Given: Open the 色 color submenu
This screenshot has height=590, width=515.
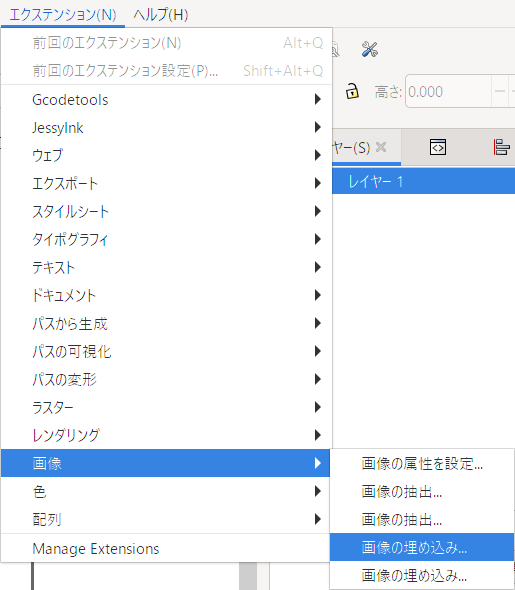Looking at the screenshot, I should (166, 491).
